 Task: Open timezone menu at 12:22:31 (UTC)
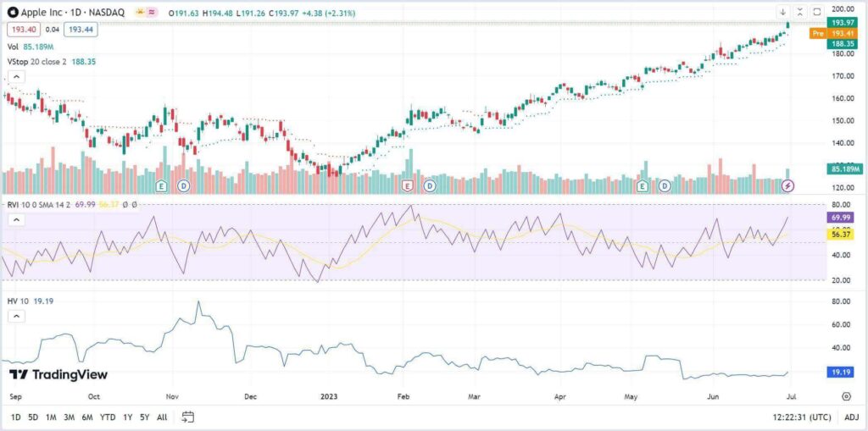804,417
